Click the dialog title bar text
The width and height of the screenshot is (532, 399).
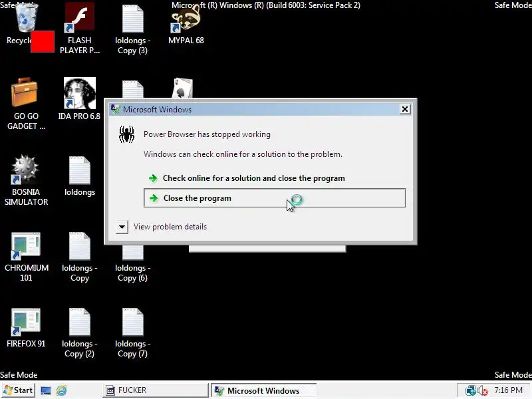(157, 110)
